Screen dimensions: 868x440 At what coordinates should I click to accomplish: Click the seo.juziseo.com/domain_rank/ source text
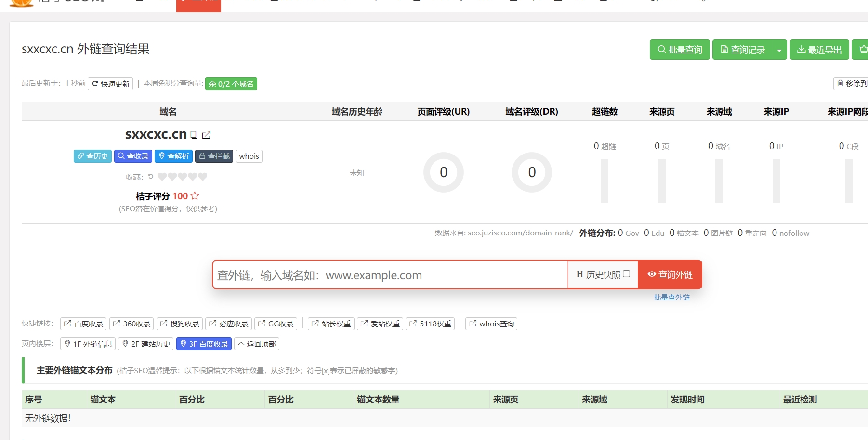[520, 233]
